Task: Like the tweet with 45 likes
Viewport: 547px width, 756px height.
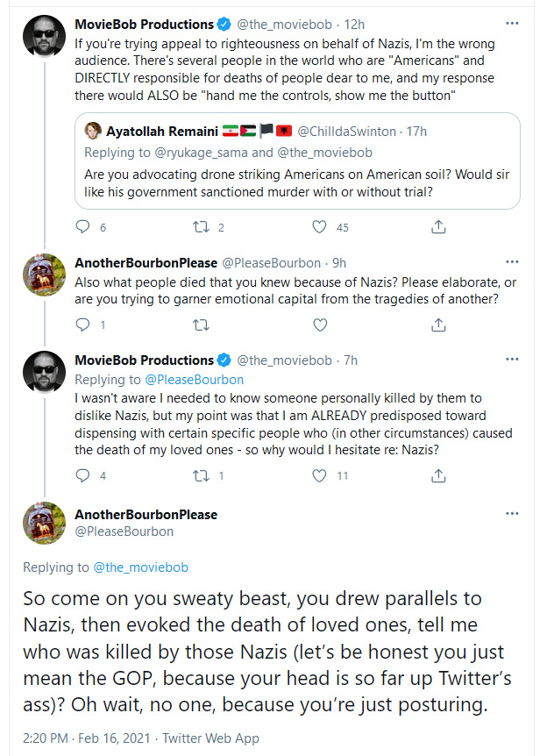Action: click(x=320, y=226)
